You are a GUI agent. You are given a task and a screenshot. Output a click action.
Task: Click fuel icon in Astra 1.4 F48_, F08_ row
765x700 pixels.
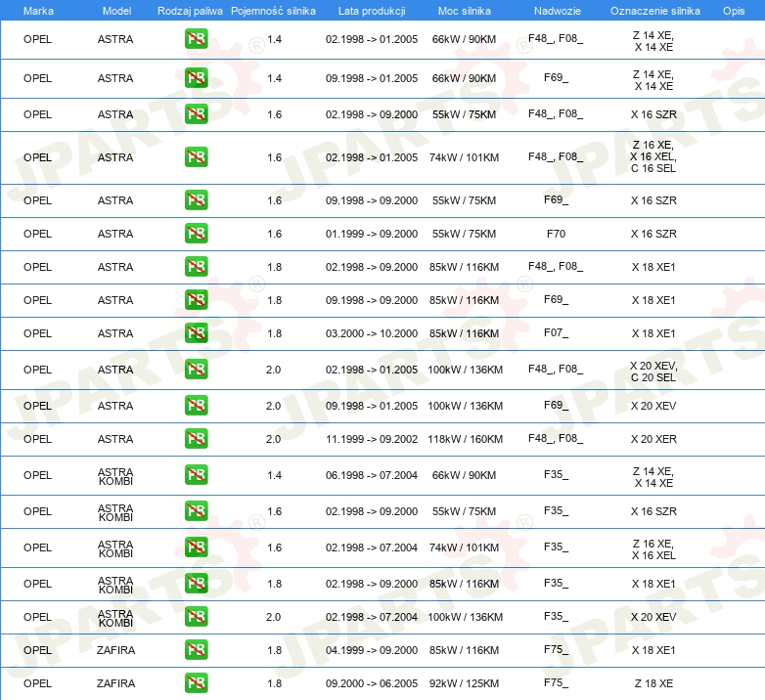[196, 39]
